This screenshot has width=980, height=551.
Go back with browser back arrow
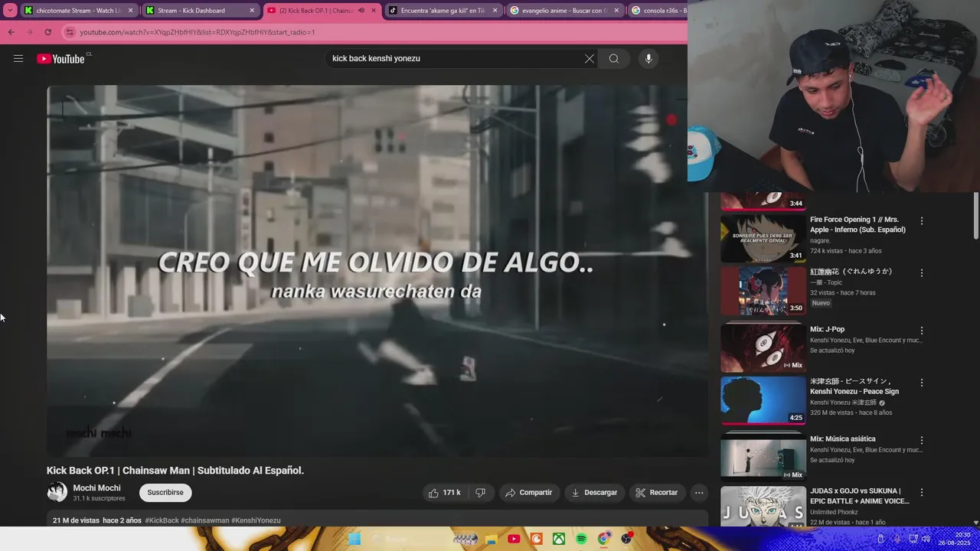(11, 32)
